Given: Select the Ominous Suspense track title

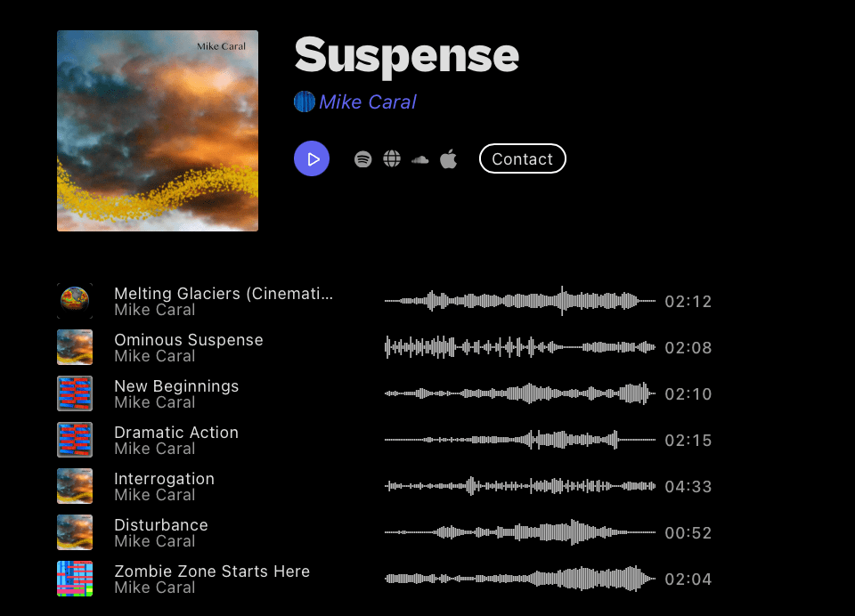Looking at the screenshot, I should [x=189, y=340].
